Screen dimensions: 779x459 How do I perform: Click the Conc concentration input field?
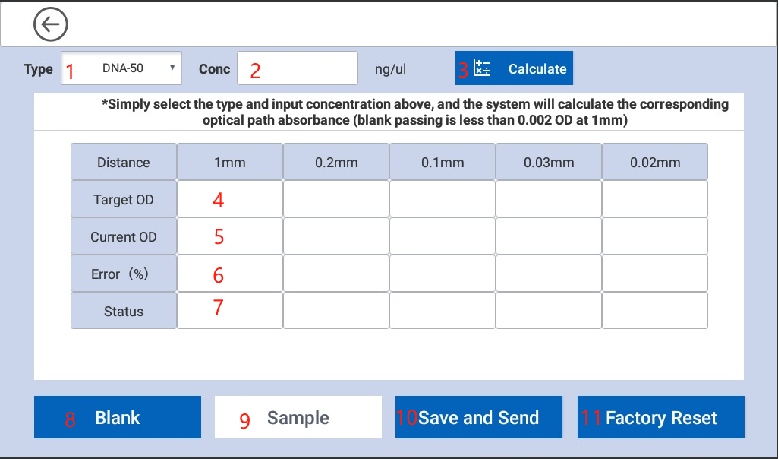click(x=297, y=69)
